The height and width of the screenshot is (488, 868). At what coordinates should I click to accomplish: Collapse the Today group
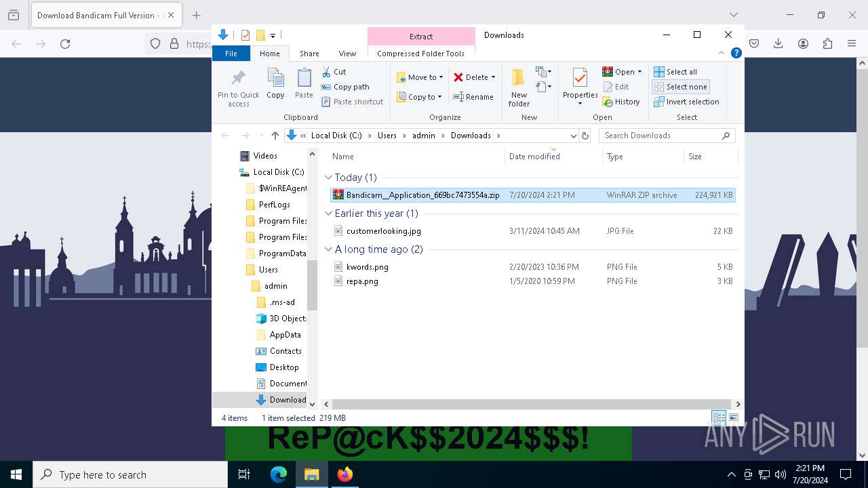328,178
